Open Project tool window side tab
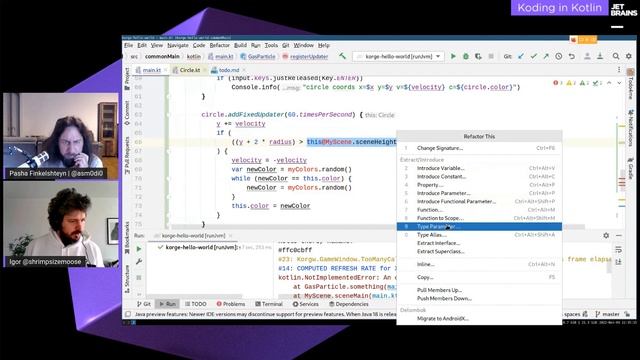 (127, 79)
